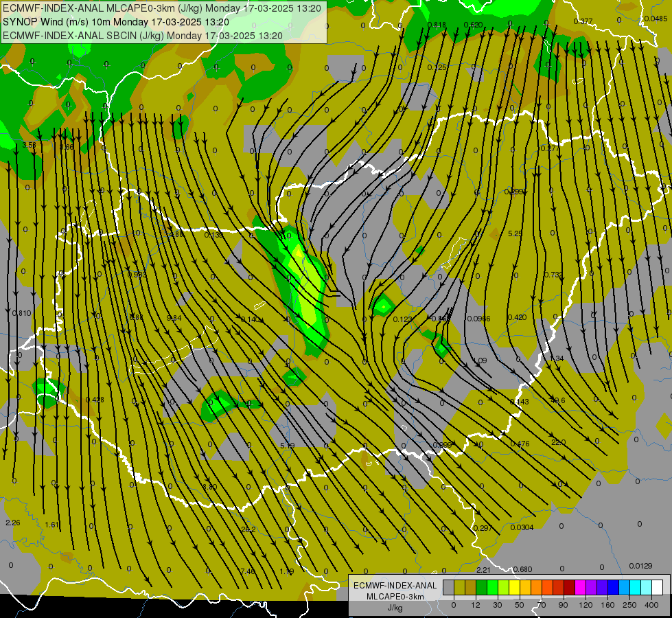This screenshot has height=618, width=672.
Task: Click the value '0.0966' on the map
Action: click(x=478, y=319)
